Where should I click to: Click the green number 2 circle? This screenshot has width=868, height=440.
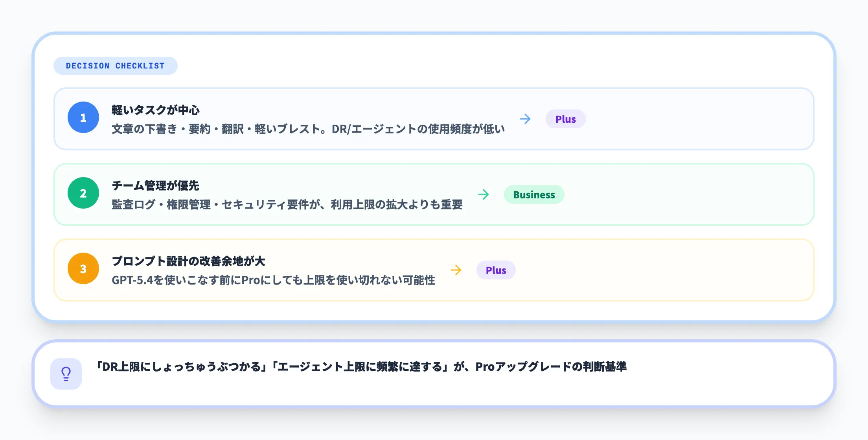tap(83, 193)
